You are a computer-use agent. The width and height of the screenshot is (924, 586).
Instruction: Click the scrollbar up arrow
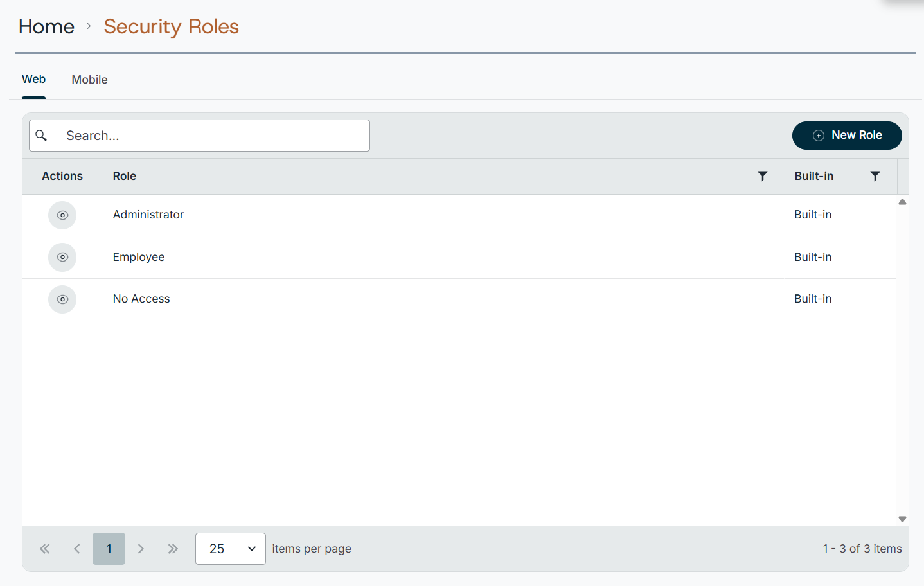coord(902,202)
